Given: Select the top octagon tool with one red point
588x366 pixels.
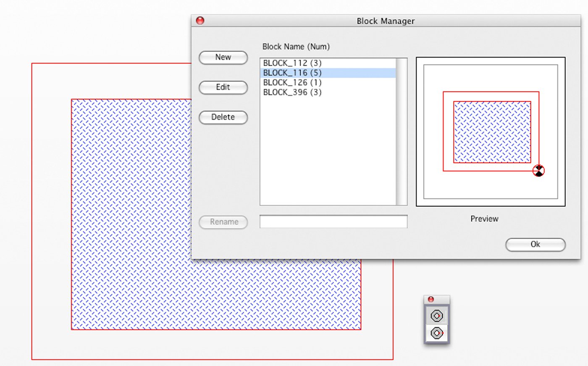Looking at the screenshot, I should [x=437, y=316].
